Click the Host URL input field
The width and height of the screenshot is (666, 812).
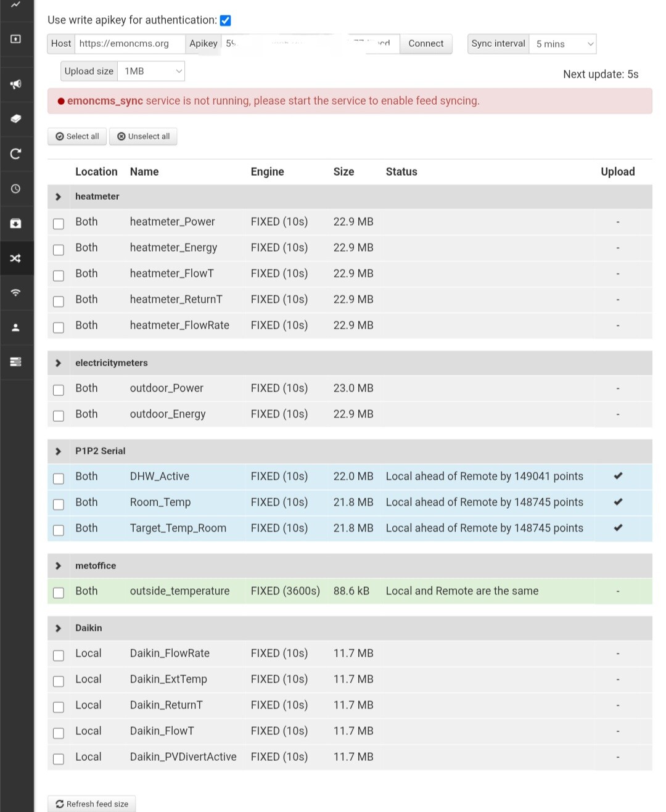tap(130, 44)
